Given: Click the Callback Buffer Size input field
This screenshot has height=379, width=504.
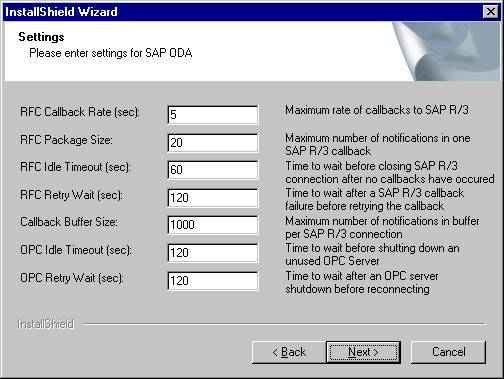Looking at the screenshot, I should pos(213,225).
